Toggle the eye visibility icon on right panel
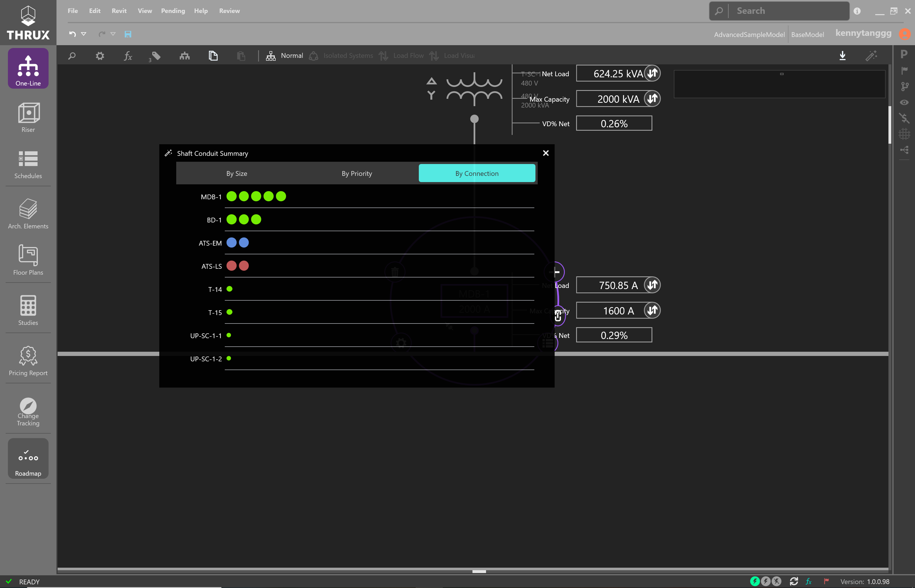The image size is (915, 588). 904,102
